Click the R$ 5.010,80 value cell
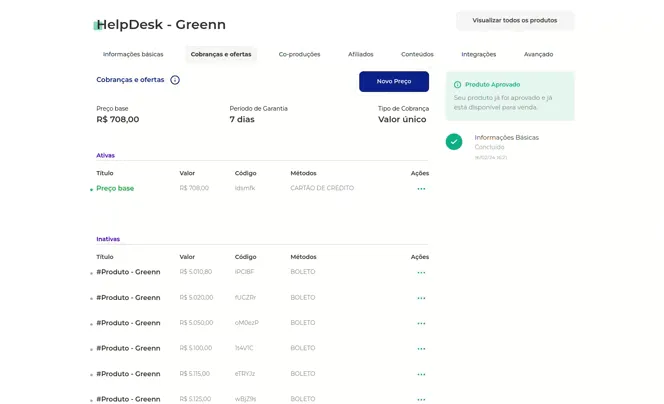This screenshot has width=664, height=404. (x=196, y=272)
